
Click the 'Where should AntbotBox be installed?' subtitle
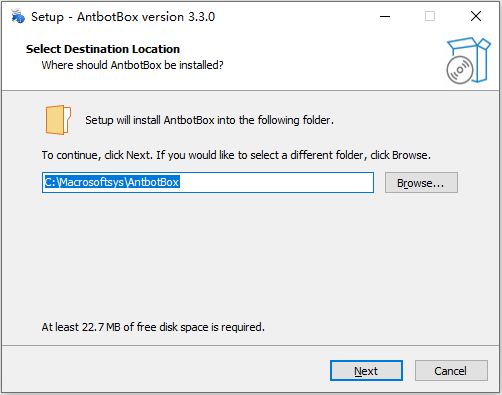coord(132,65)
